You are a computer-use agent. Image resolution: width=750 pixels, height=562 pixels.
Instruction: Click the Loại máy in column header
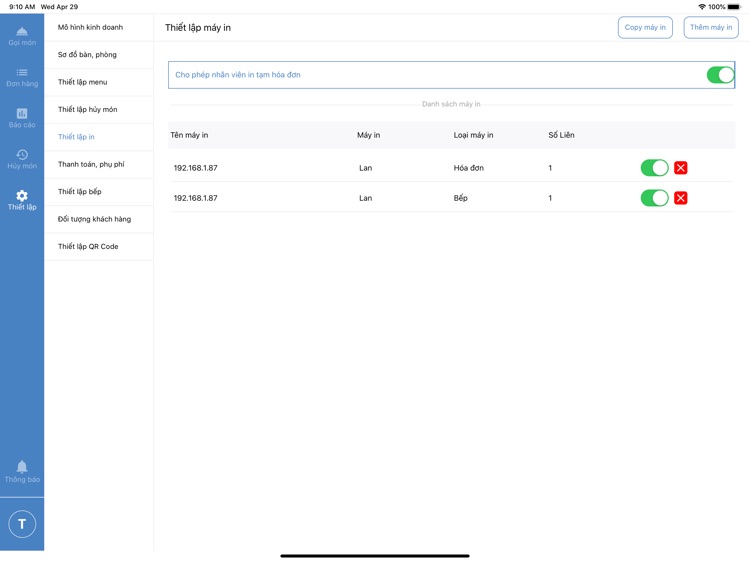(x=473, y=135)
